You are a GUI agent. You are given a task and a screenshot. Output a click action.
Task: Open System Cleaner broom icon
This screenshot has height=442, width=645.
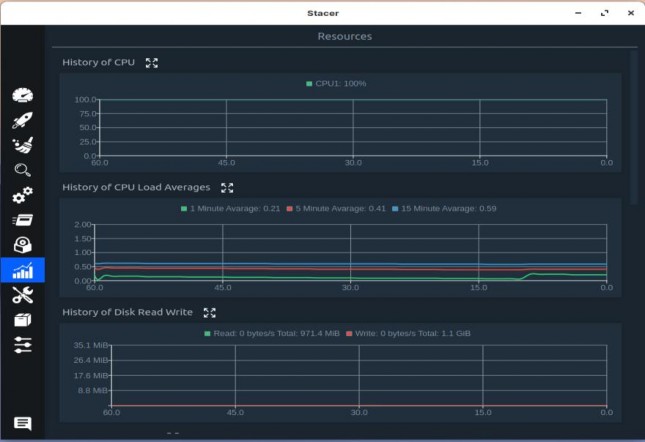coord(23,145)
